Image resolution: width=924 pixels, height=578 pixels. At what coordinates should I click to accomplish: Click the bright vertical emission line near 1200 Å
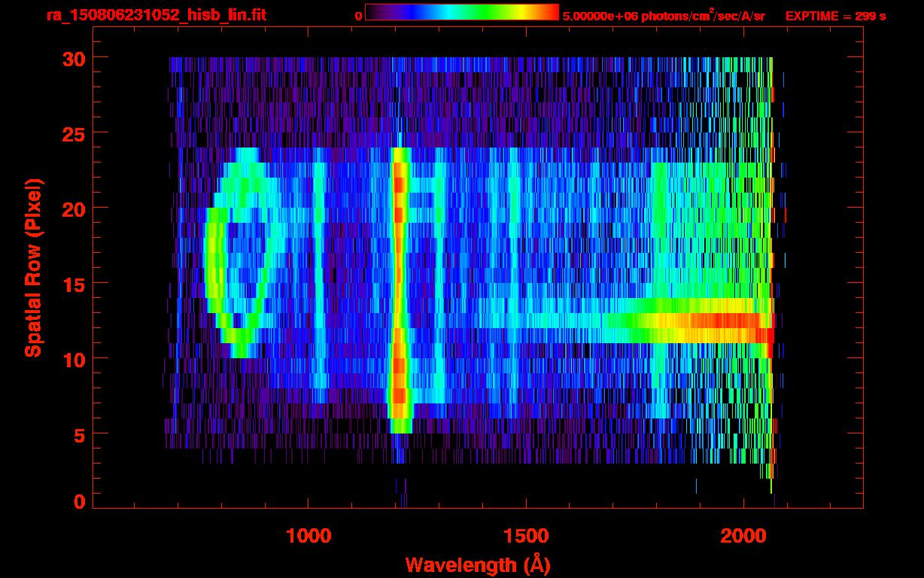pyautogui.click(x=399, y=286)
